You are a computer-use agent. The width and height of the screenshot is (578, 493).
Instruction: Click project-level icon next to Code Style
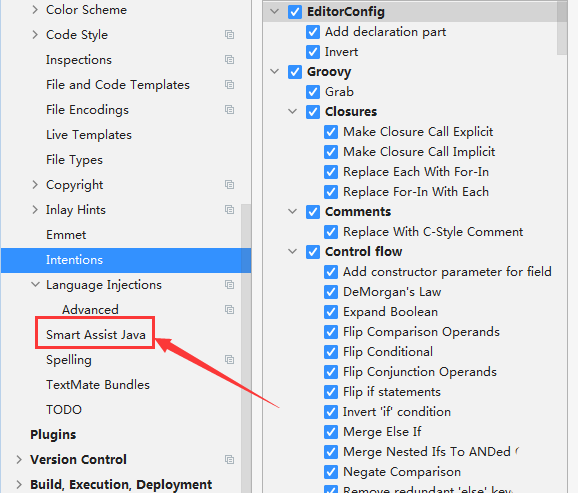tap(229, 35)
